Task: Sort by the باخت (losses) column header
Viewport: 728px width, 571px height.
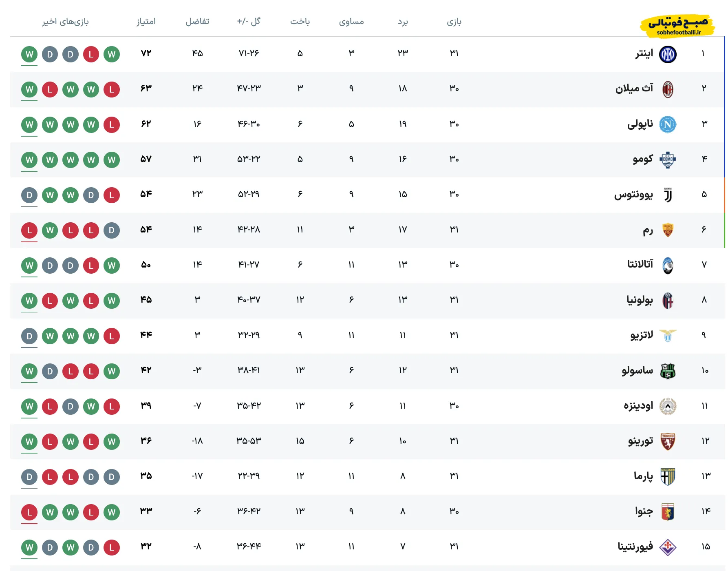Action: (x=300, y=22)
